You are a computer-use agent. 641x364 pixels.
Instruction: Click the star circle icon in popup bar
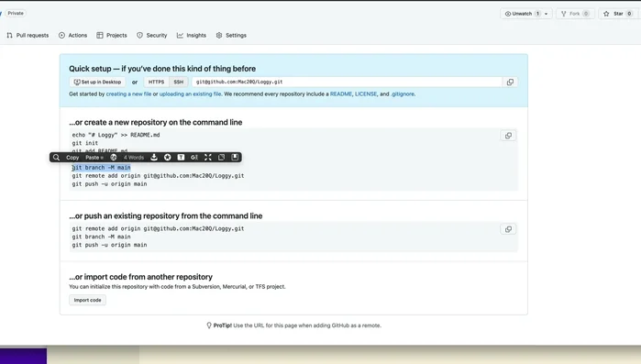pos(168,158)
